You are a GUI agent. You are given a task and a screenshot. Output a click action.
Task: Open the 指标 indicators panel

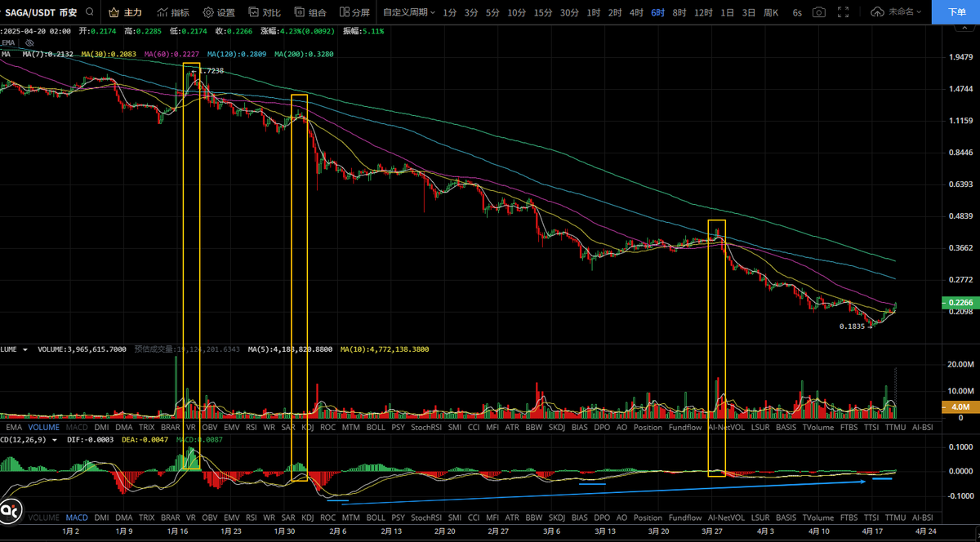[x=172, y=12]
